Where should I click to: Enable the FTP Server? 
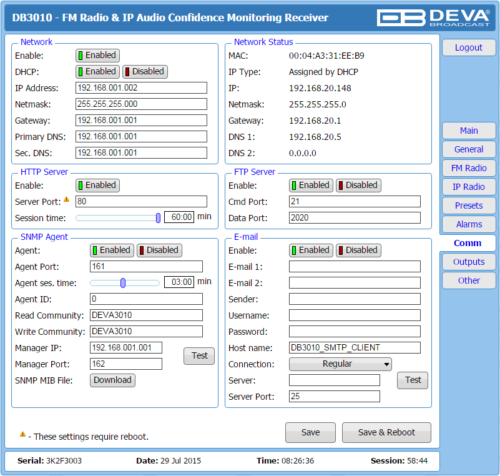(x=311, y=185)
